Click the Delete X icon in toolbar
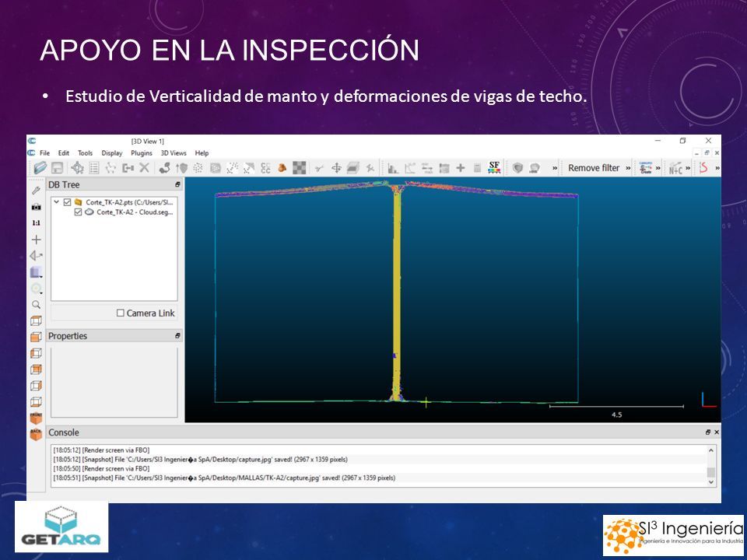 [x=145, y=168]
